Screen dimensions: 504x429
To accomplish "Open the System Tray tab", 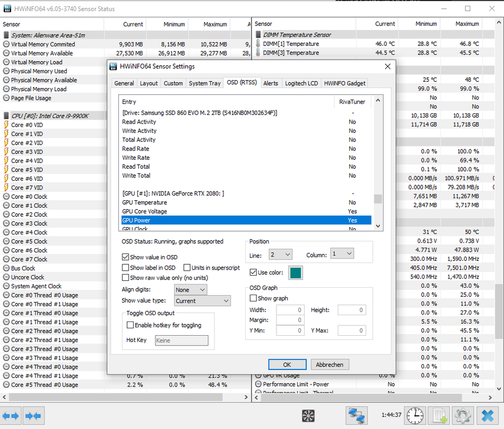I will (x=205, y=83).
